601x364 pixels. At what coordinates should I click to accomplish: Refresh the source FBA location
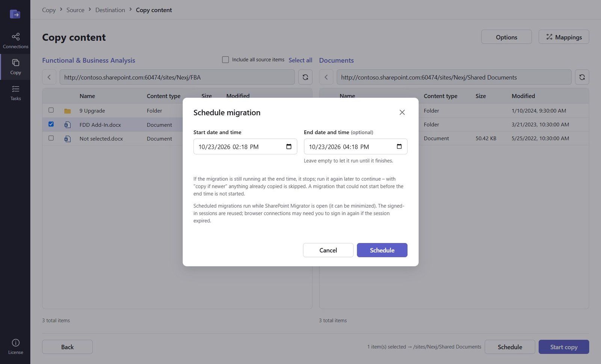point(305,77)
